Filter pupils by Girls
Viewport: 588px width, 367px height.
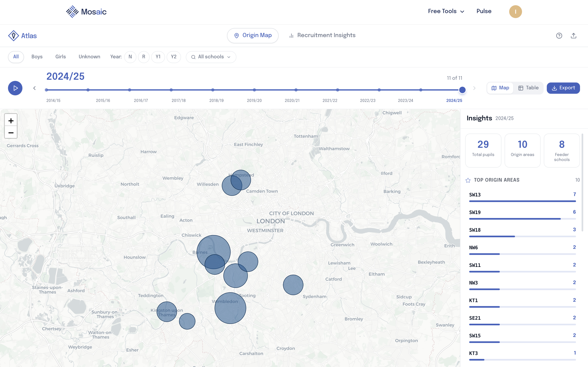click(x=60, y=57)
